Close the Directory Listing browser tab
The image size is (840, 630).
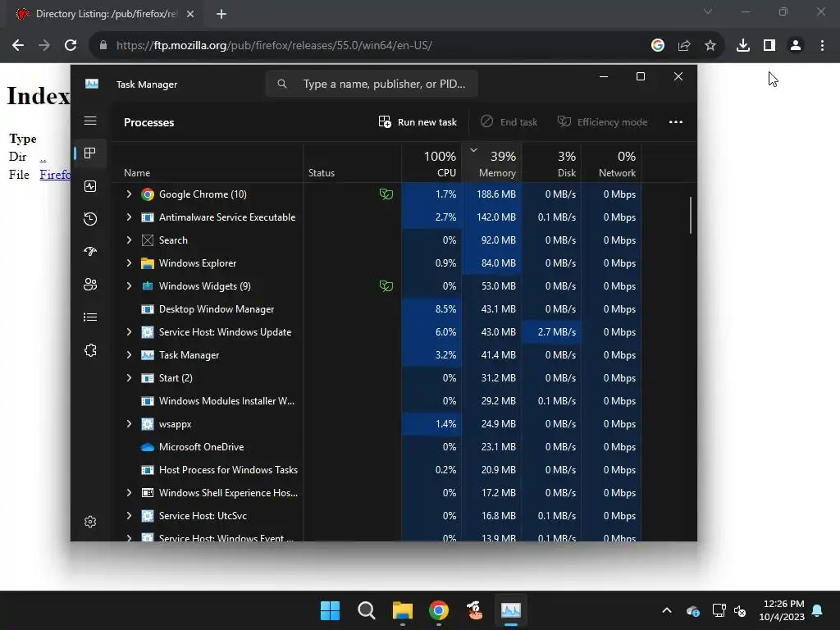tap(190, 14)
